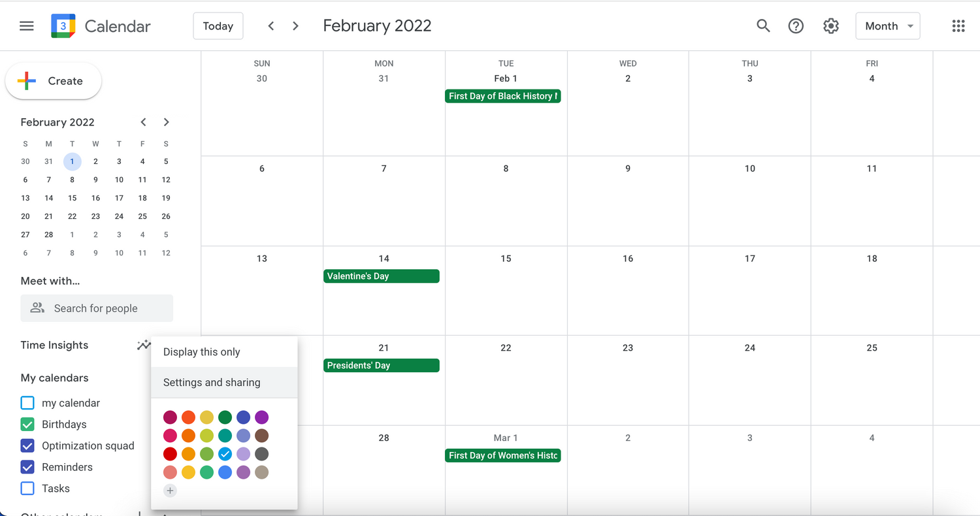Open the calendar search
This screenshot has width=980, height=516.
(x=763, y=25)
